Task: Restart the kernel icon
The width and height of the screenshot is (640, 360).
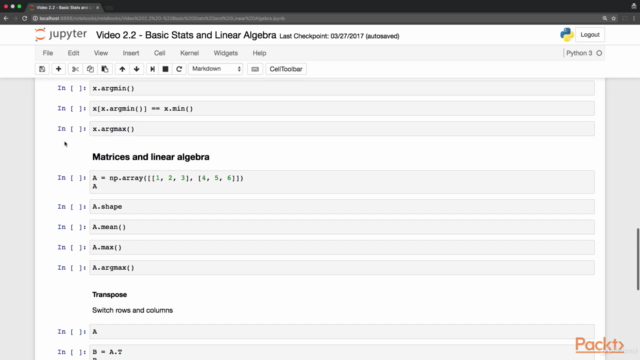Action: (179, 69)
